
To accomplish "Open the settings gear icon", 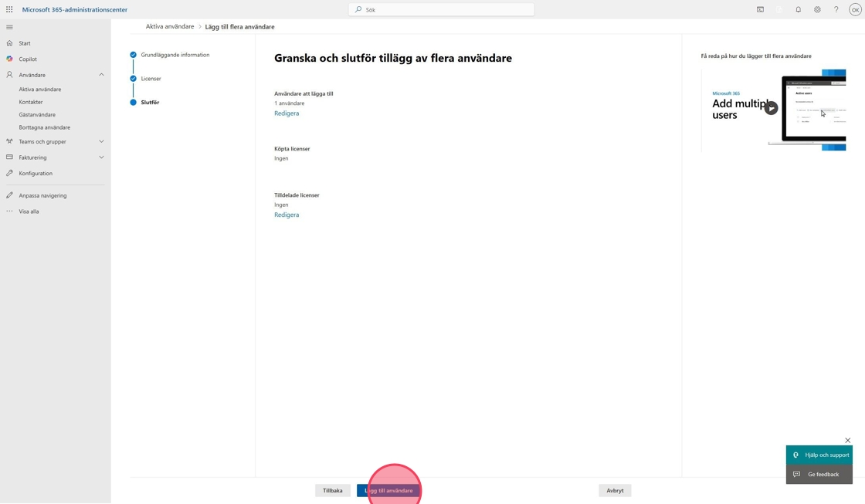I will click(817, 10).
